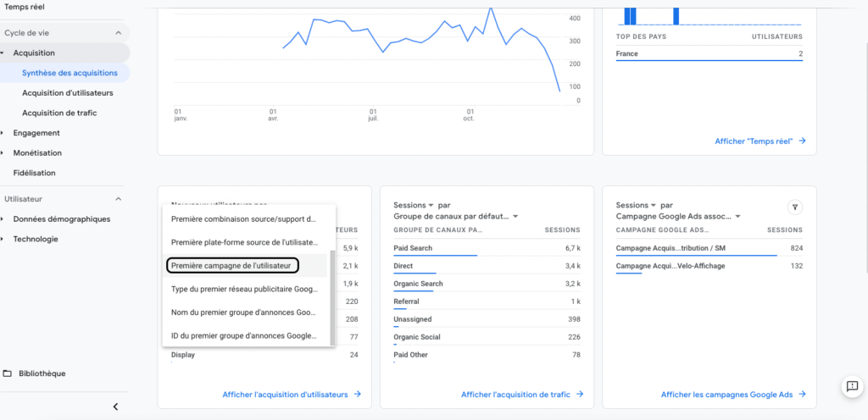The image size is (868, 420).
Task: Click the filter icon in Google Ads card
Action: (x=794, y=207)
